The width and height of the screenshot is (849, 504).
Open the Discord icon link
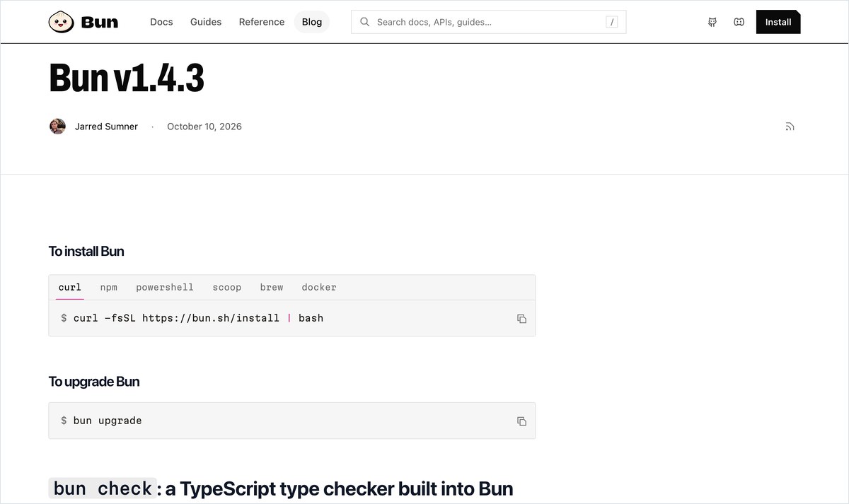point(739,22)
